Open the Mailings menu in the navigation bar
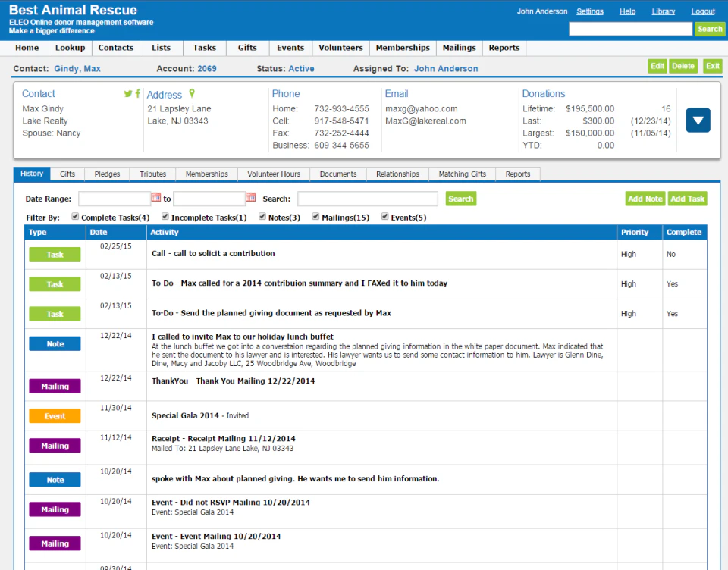The image size is (728, 570). [459, 48]
